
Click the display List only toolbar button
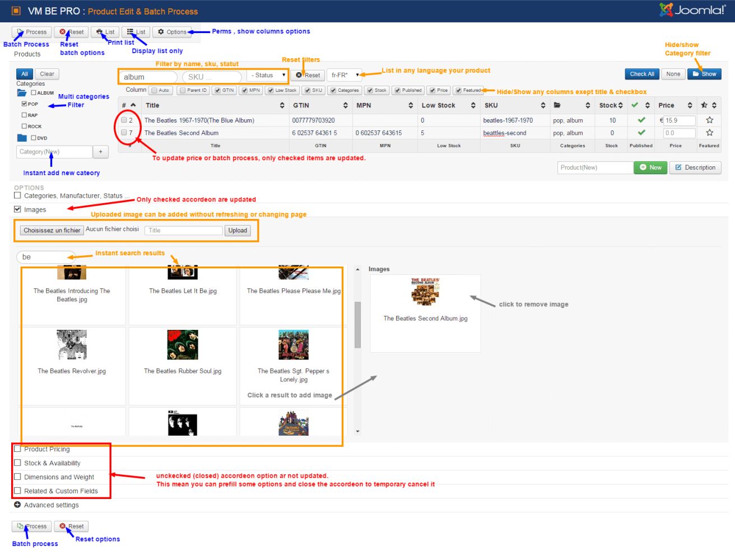point(136,32)
